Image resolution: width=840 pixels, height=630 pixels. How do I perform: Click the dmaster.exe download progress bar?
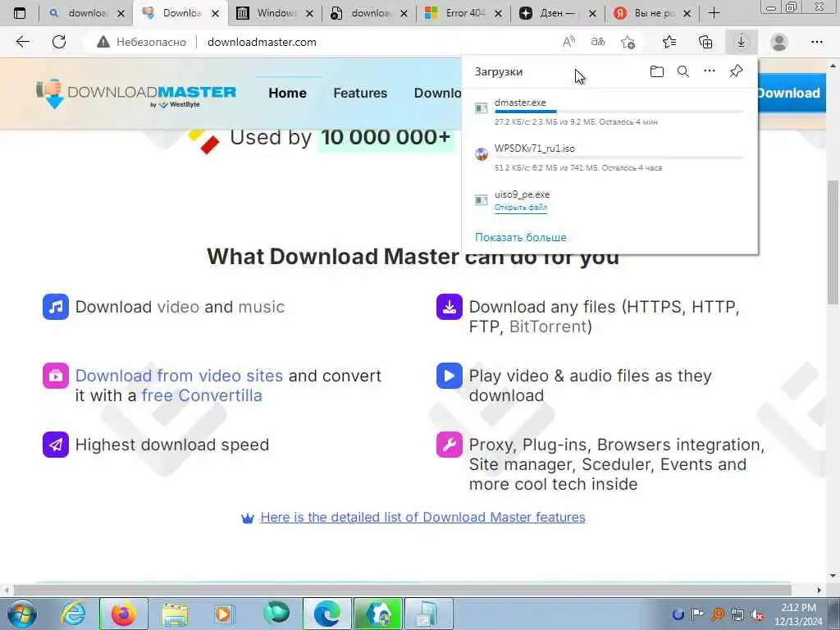[x=619, y=112]
